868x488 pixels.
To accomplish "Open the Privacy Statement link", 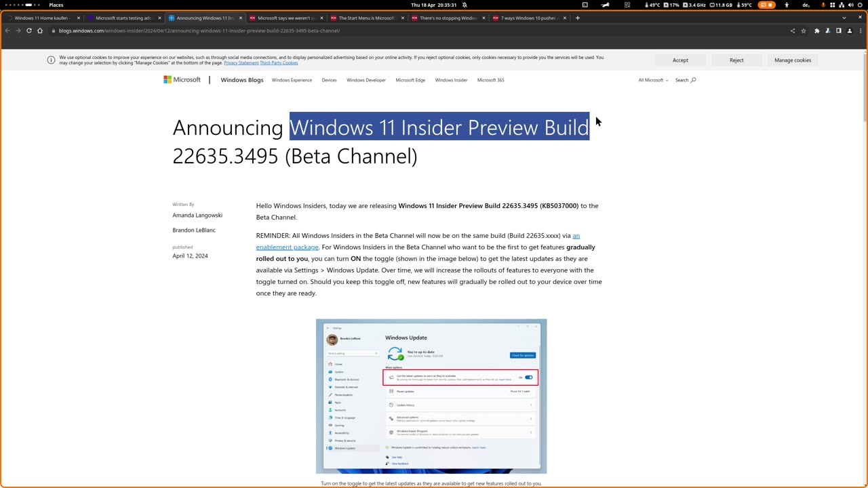I will (x=241, y=63).
